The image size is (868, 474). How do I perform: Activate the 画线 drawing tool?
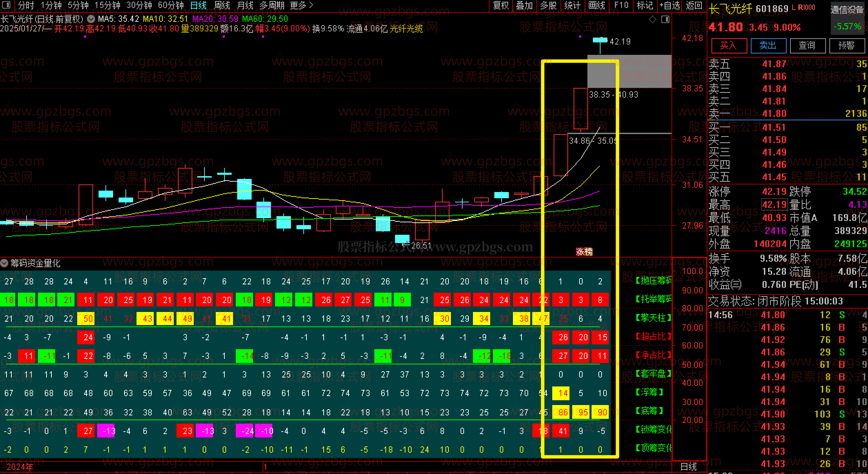tap(596, 5)
